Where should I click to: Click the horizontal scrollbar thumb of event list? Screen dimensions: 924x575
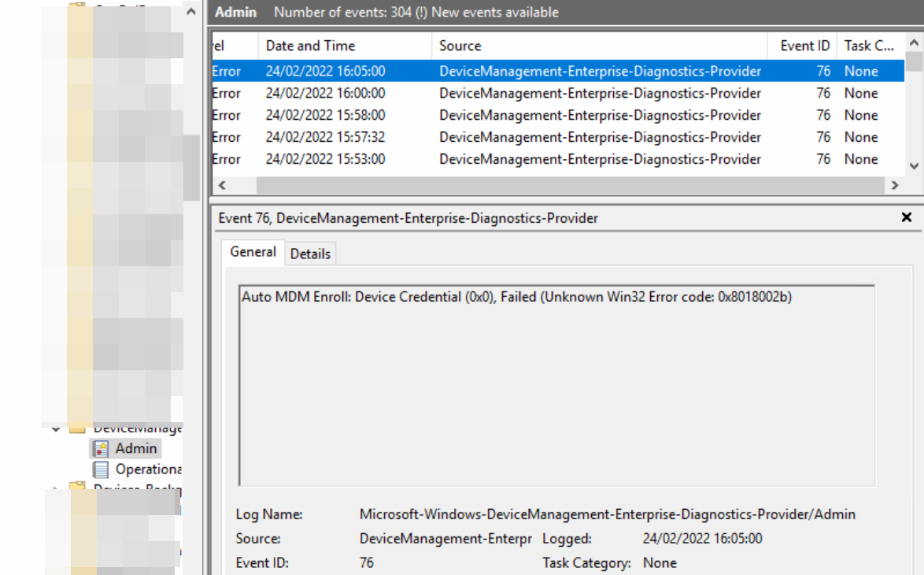[571, 185]
